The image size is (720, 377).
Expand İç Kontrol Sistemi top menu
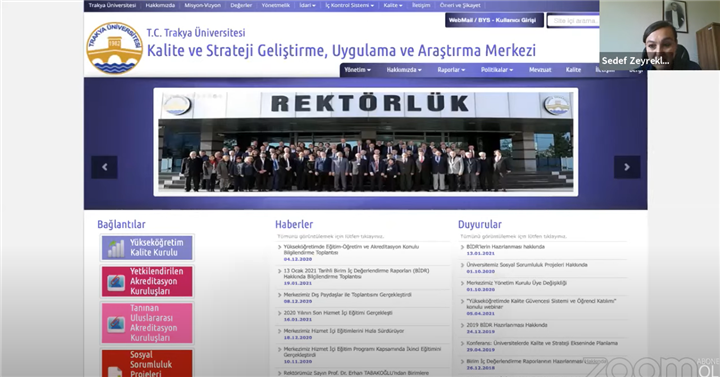pos(349,6)
